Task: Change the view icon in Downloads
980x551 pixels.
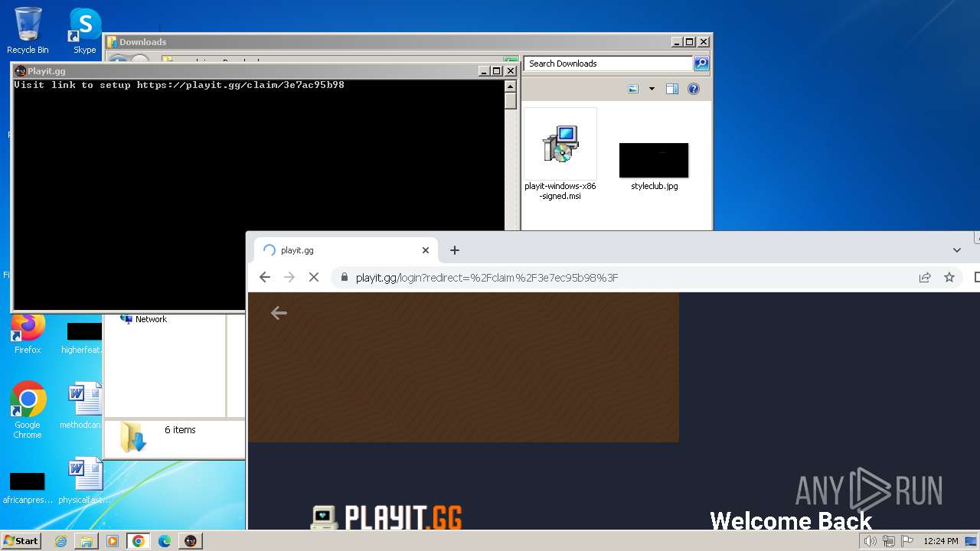Action: 633,89
